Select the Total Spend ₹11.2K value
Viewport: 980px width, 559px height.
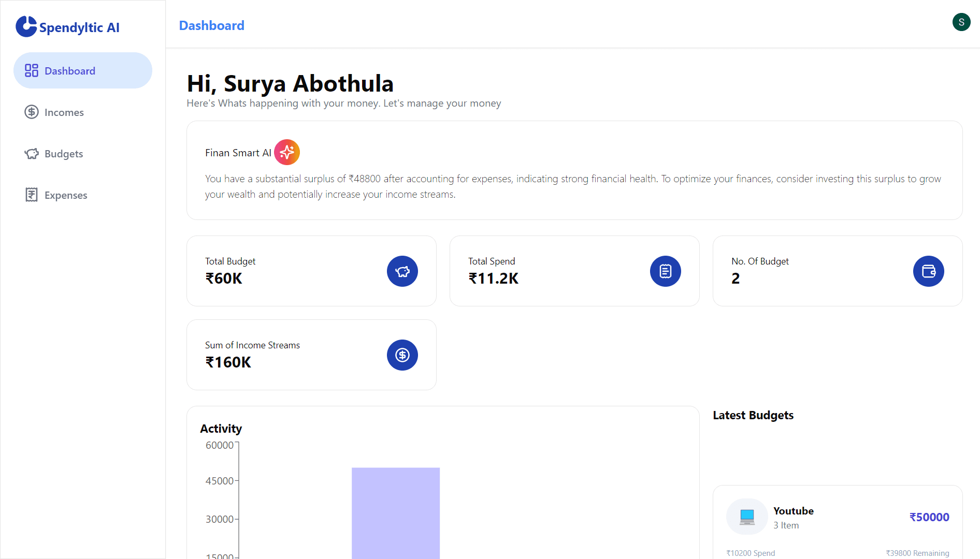click(x=493, y=278)
